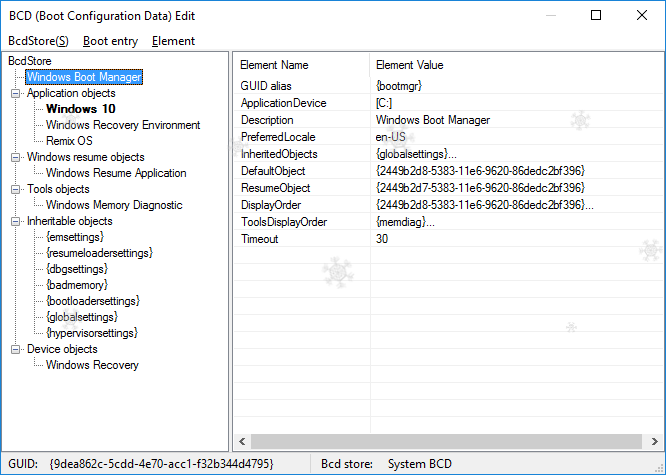Open the Element menu
The height and width of the screenshot is (475, 666).
pyautogui.click(x=173, y=41)
